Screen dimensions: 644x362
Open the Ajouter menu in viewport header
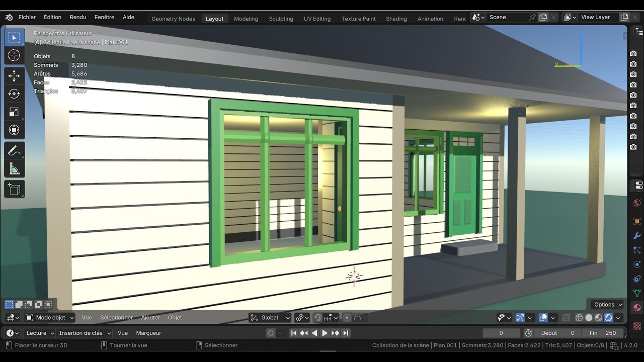(150, 318)
